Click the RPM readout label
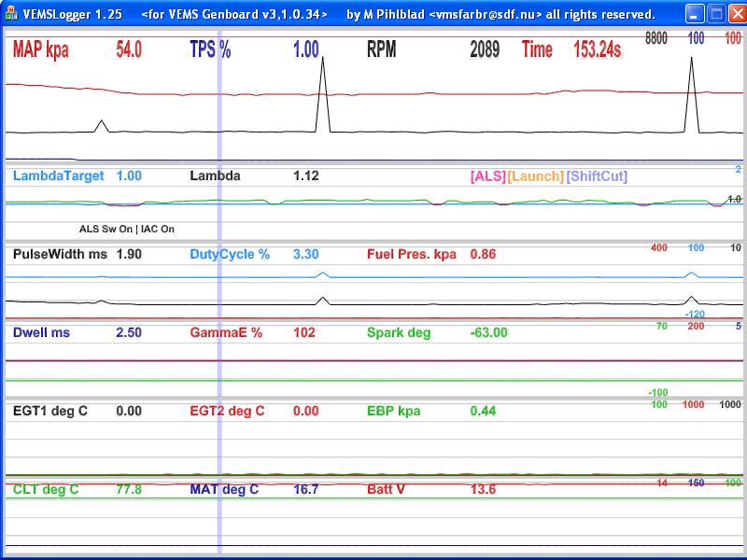The width and height of the screenshot is (747, 560). coord(381,50)
